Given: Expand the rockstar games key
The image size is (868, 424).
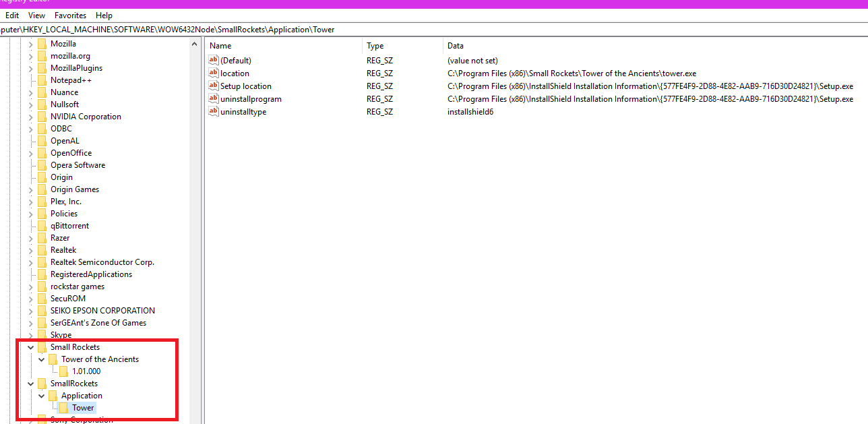Looking at the screenshot, I should point(30,286).
